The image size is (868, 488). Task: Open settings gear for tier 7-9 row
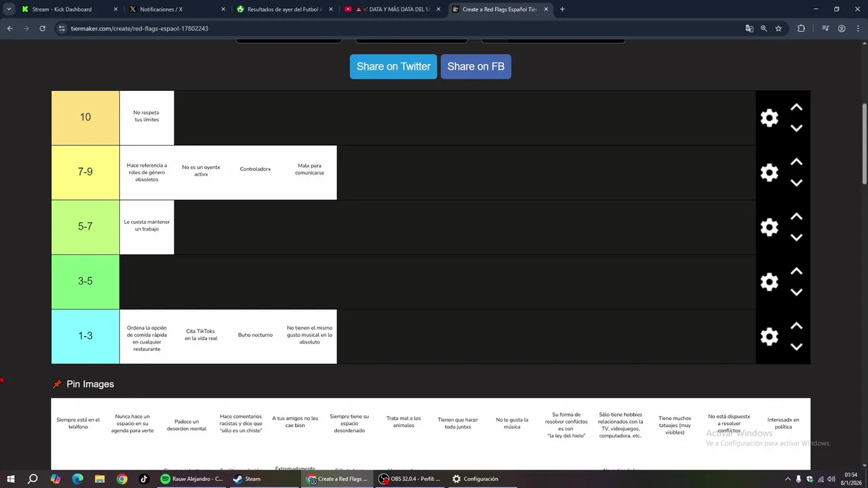click(x=769, y=173)
